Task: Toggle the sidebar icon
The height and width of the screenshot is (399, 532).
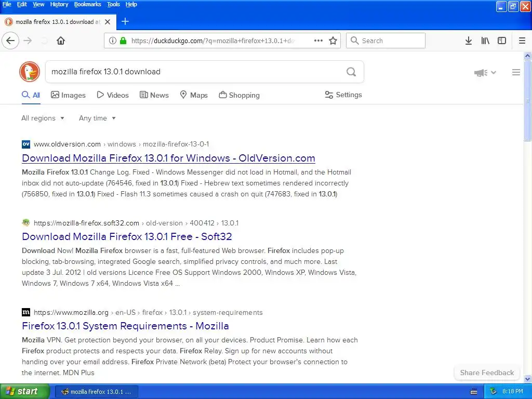Action: tap(502, 41)
